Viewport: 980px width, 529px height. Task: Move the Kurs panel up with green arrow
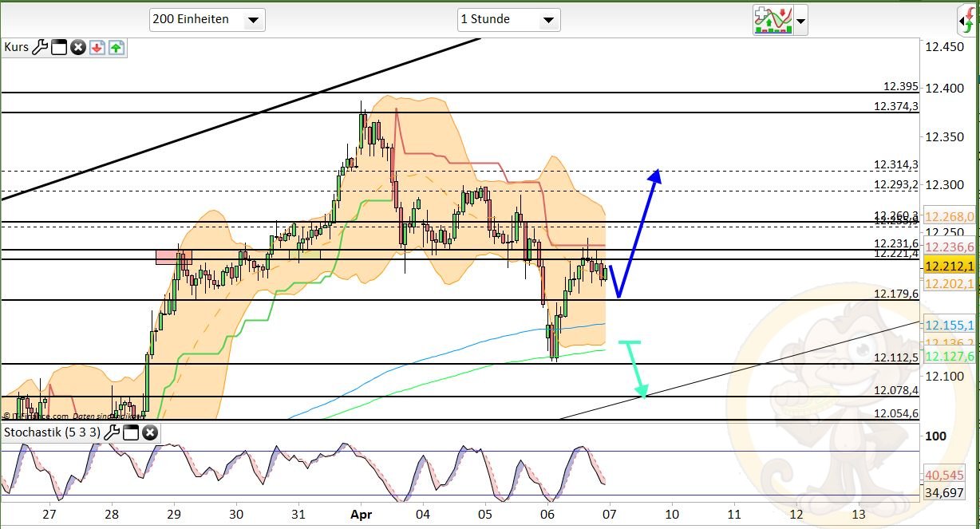point(116,48)
